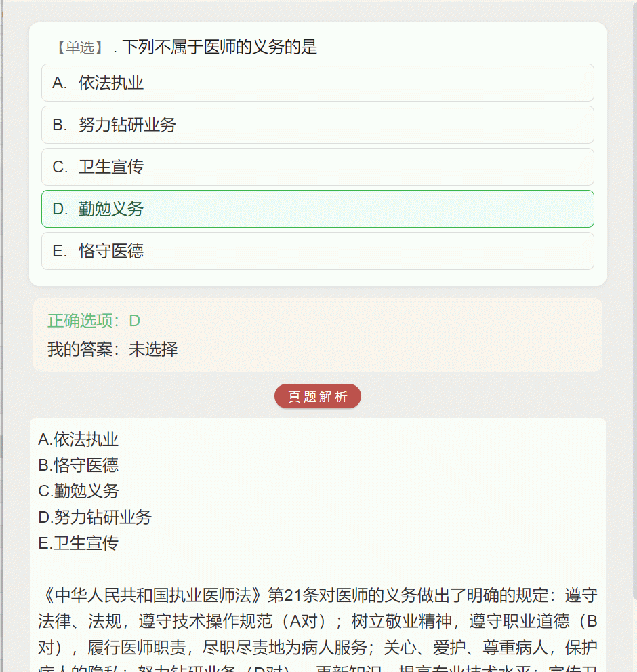Click explanation line B.恪守医德
Viewport: 637px width, 672px height.
pyautogui.click(x=78, y=465)
